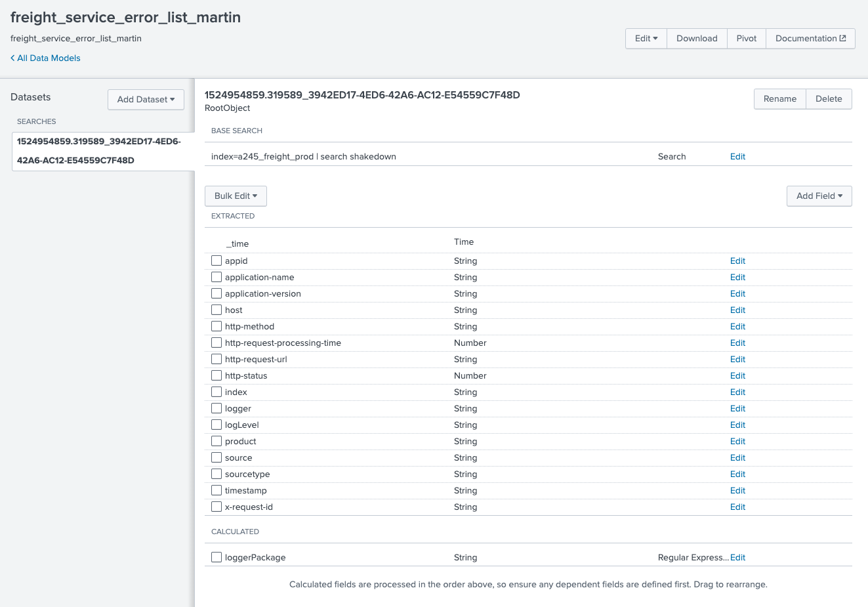Viewport: 868px width, 607px height.
Task: Click the Download button
Action: click(x=696, y=39)
